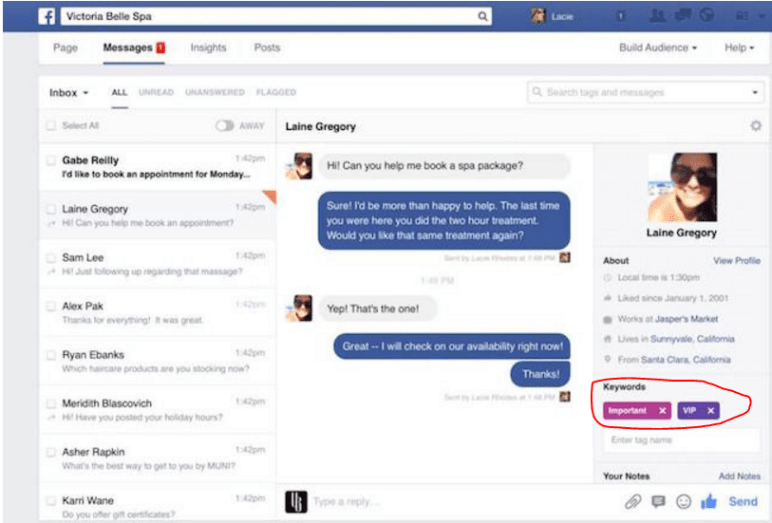The height and width of the screenshot is (523, 772).
Task: Click the Send button
Action: point(743,502)
